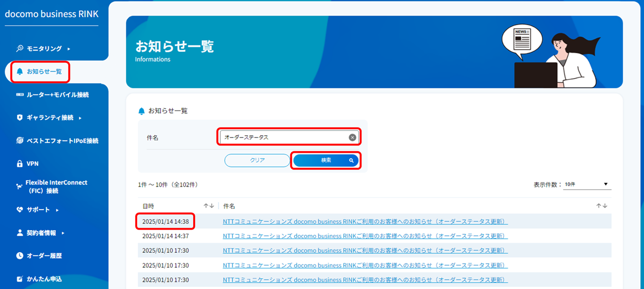
Task: Click the 検索 search button
Action: tap(326, 160)
